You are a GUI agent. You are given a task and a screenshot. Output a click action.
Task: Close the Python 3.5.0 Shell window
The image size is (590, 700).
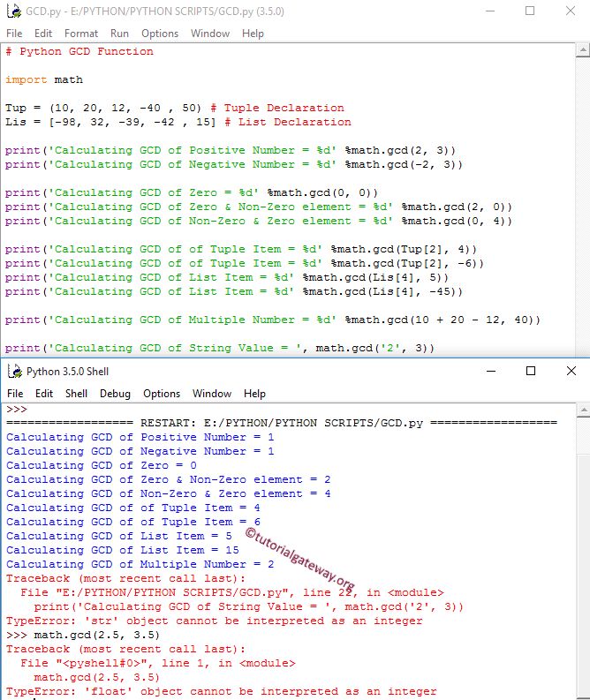pyautogui.click(x=571, y=371)
